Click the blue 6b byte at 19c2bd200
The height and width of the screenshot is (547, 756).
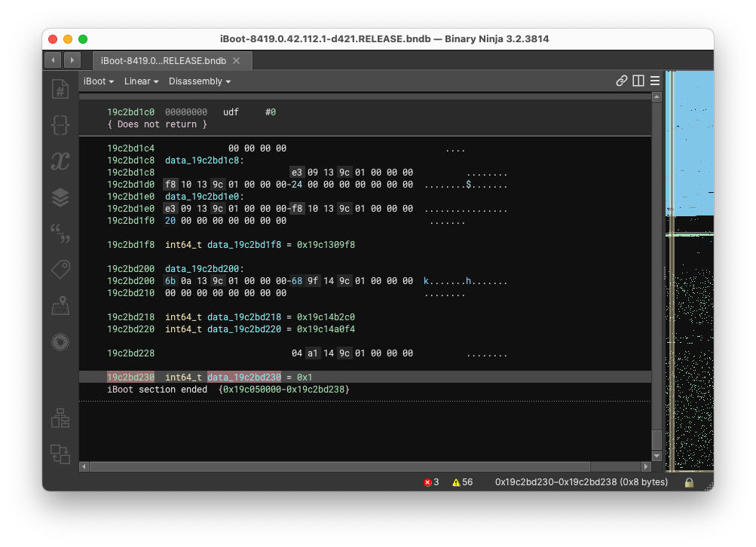(170, 281)
